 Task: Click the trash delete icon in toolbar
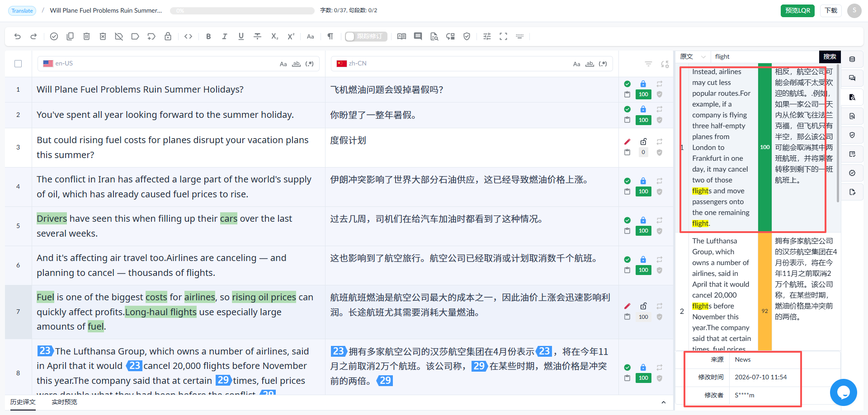click(86, 37)
